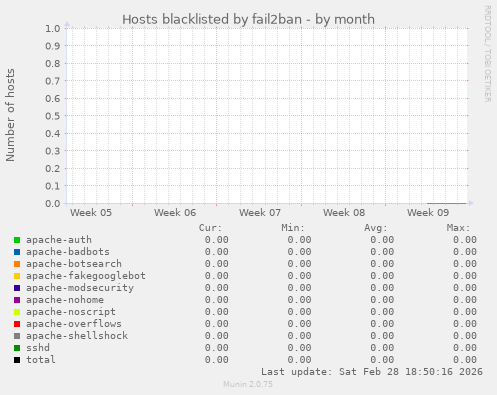The width and height of the screenshot is (497, 395).
Task: Click the apache-badbots Max value
Action: point(465,252)
